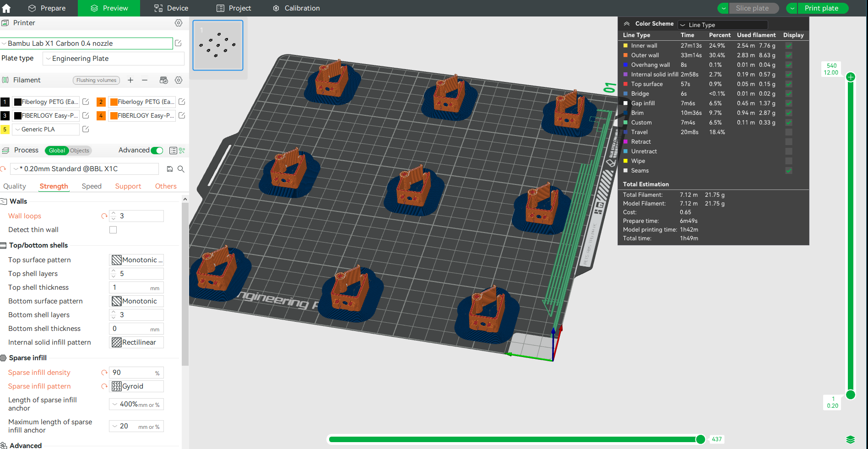Hide Outer wall lines in display
This screenshot has height=449, width=868.
[789, 55]
